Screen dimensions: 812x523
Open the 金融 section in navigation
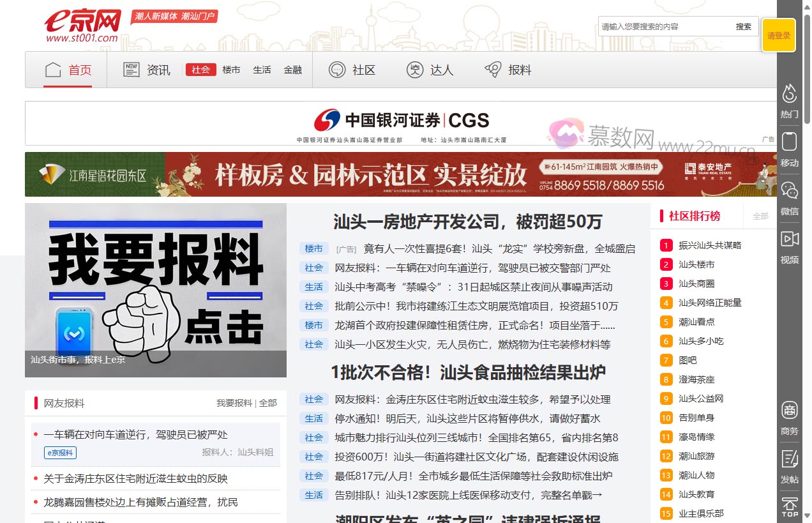(293, 70)
